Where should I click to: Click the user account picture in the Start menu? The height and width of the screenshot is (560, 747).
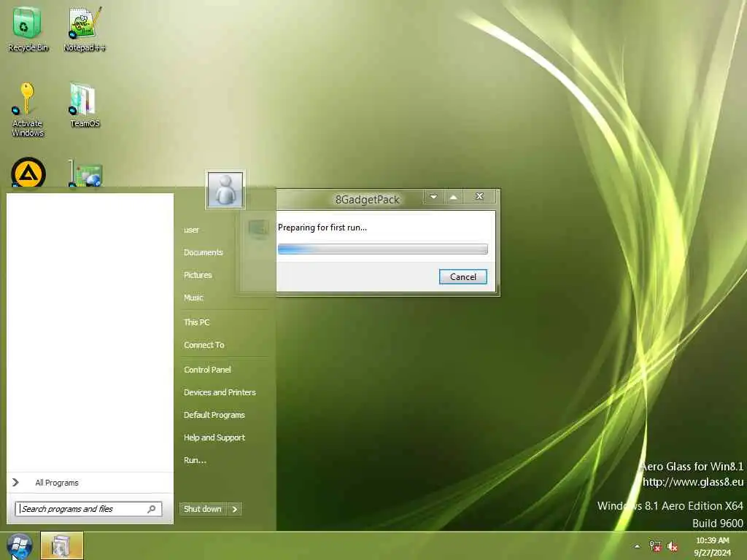(225, 190)
